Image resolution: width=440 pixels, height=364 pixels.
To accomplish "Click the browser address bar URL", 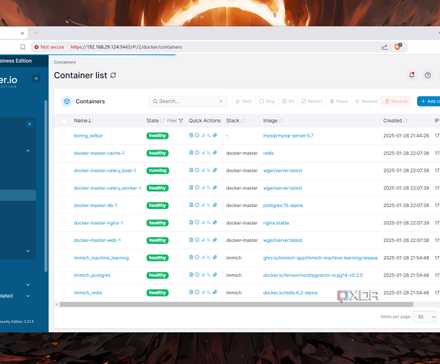I will (x=126, y=47).
